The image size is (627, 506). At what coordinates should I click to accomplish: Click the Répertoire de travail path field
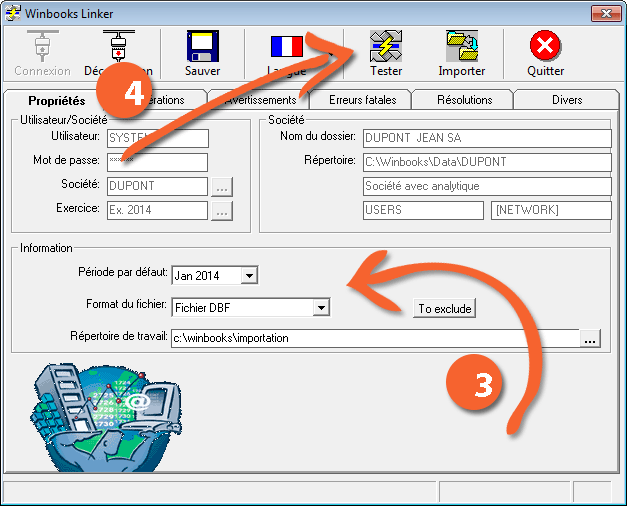click(x=375, y=338)
